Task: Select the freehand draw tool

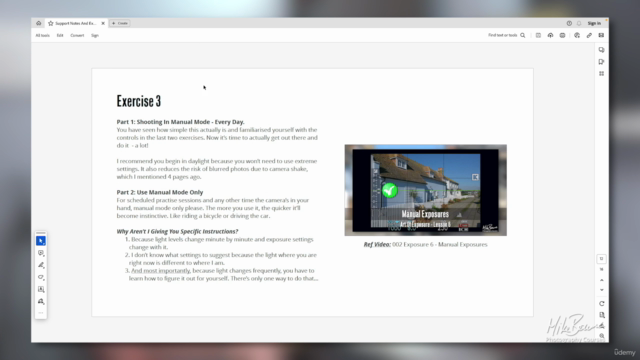Action: 41,277
